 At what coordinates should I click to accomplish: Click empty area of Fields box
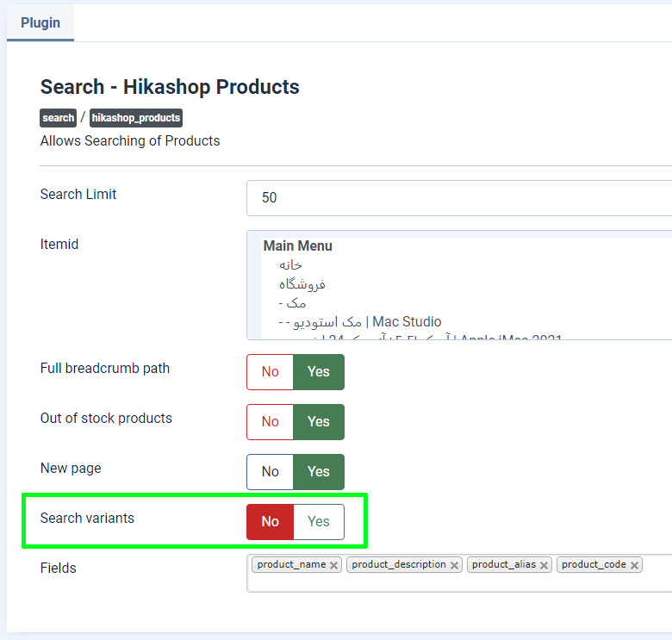click(457, 582)
